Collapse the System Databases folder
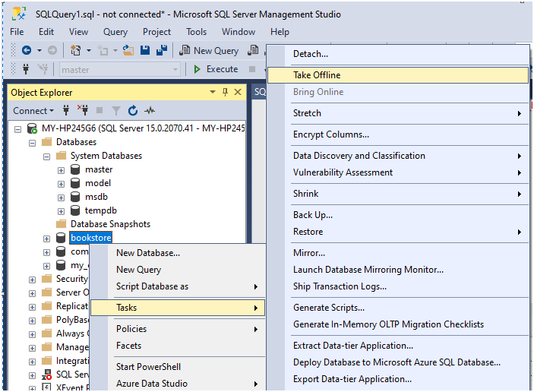 tap(46, 156)
